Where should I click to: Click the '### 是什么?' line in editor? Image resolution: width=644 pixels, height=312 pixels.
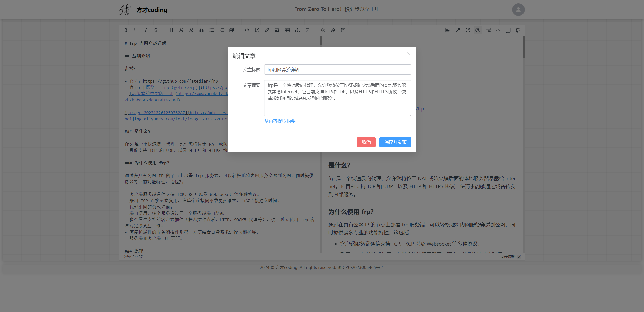coord(137,131)
